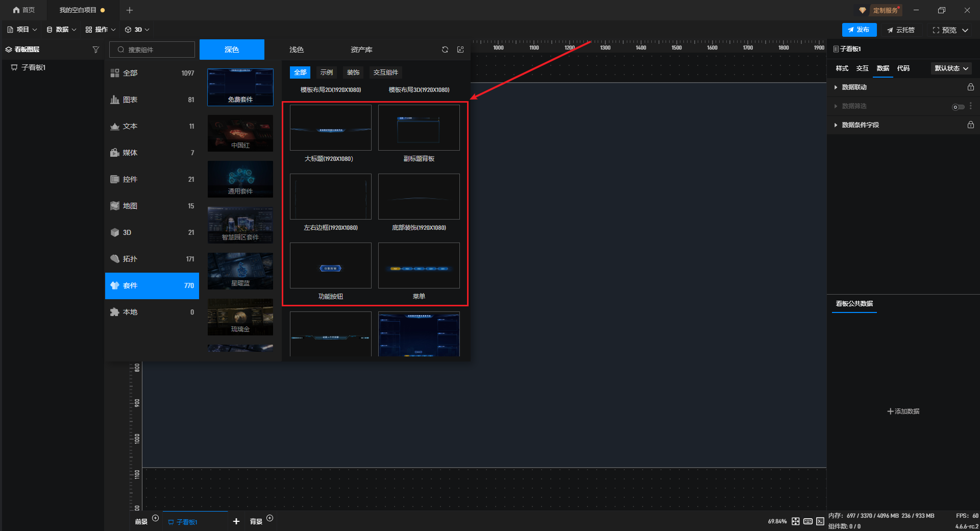This screenshot has width=980, height=531.
Task: Filter kit components by 全部
Action: pos(300,73)
